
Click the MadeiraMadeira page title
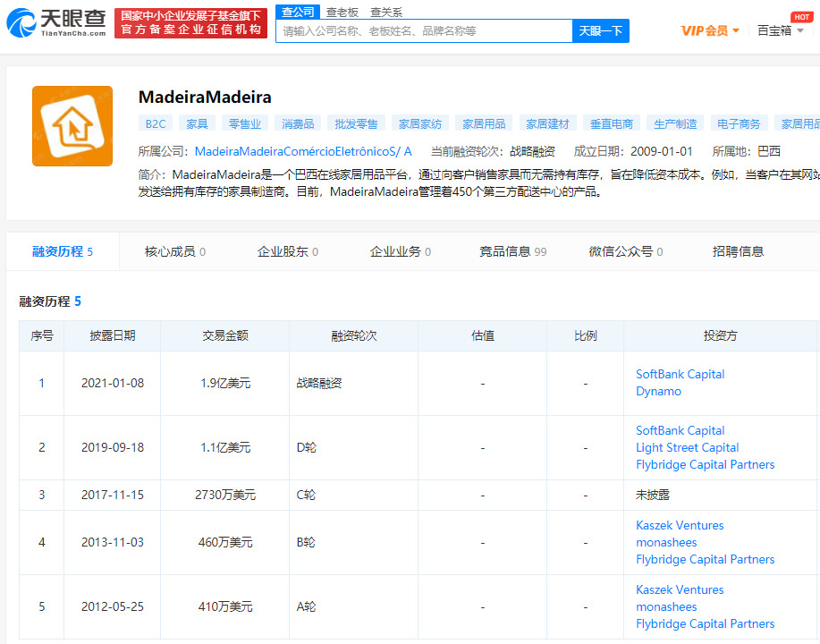pos(205,97)
